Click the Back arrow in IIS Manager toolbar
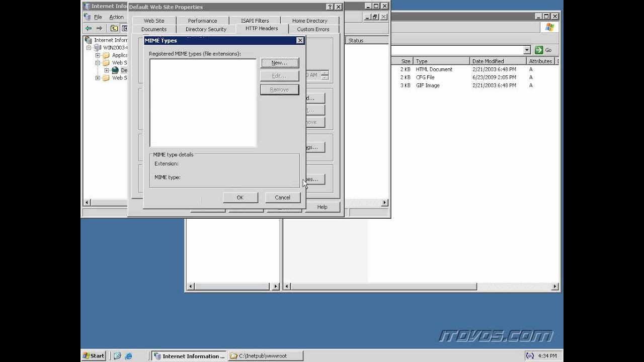Screen dimensions: 644x362 click(89, 29)
